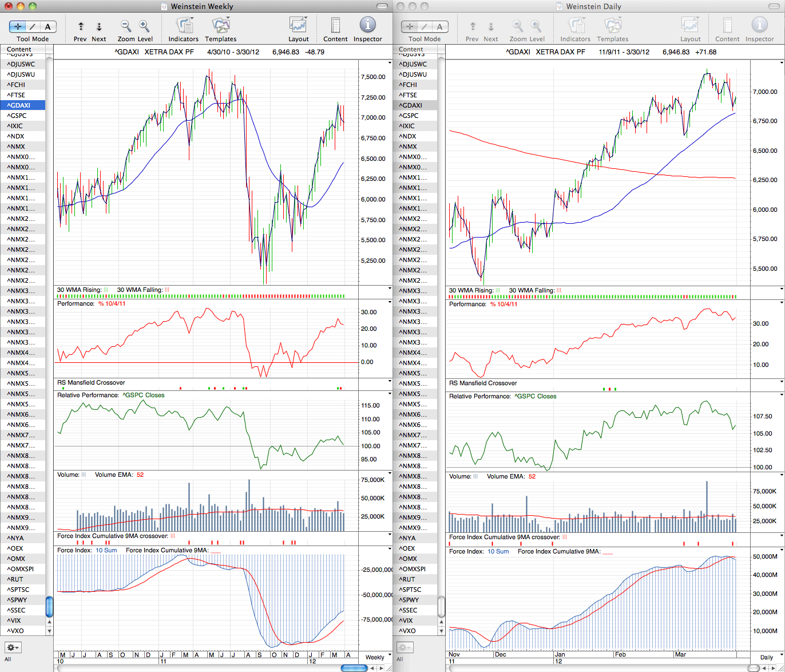Click vertical scrollbar thumb in Daily symbol list
The width and height of the screenshot is (785, 672).
point(441,606)
